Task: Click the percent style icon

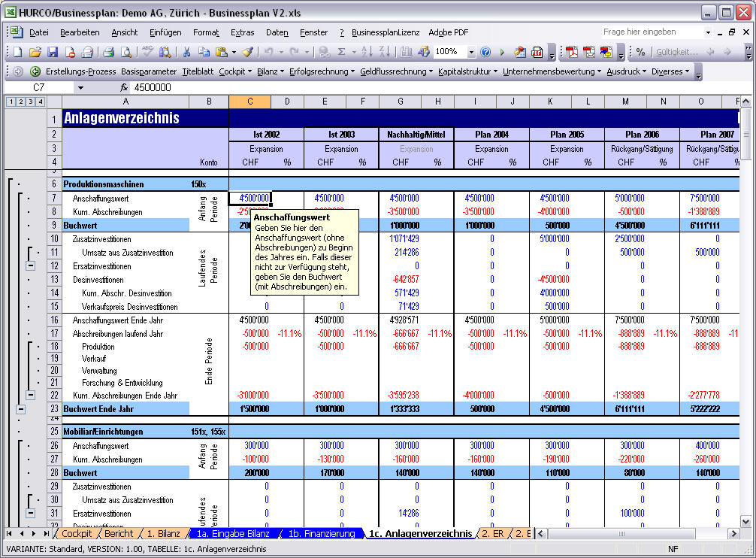Action: tap(640, 52)
